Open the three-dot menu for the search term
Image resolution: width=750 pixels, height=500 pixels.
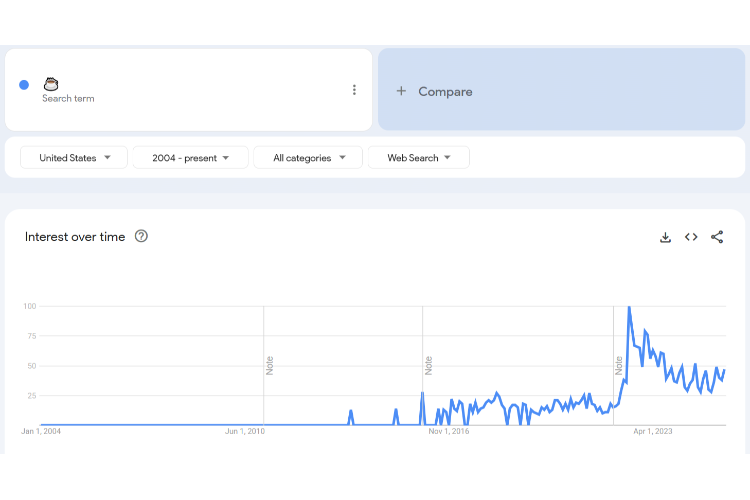(x=354, y=90)
